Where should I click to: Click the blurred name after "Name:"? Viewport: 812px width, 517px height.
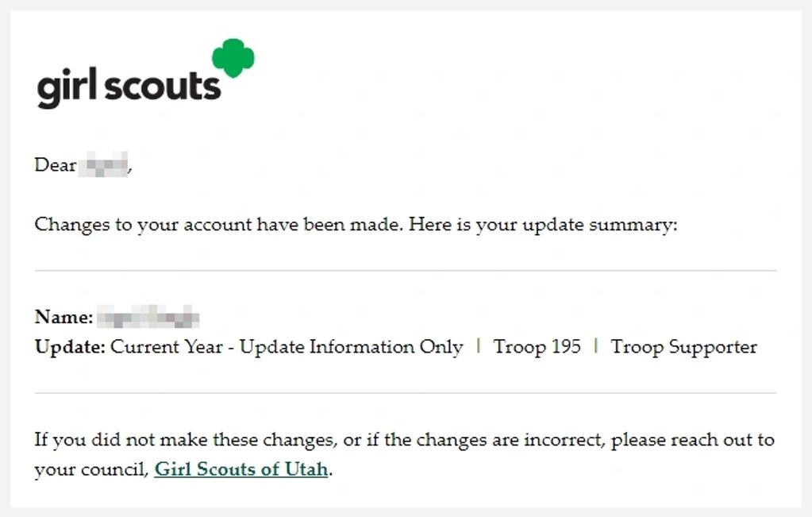tap(148, 318)
